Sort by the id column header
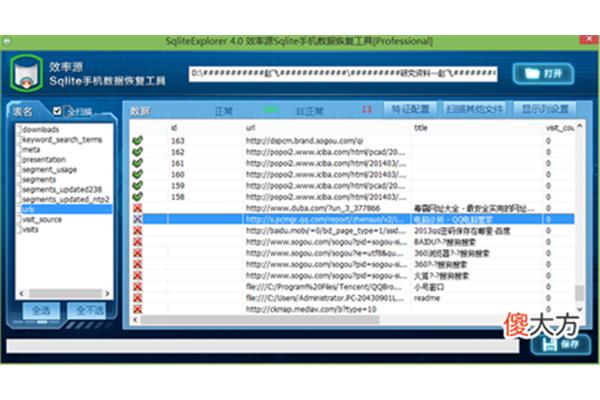Viewport: 600px width, 400px height. (x=174, y=128)
